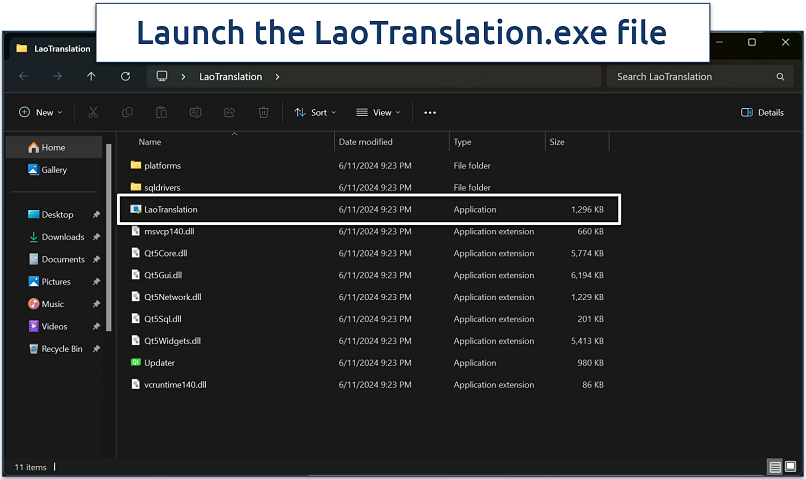
Task: Expand chevron after LaoTranslation in address bar
Action: (x=278, y=77)
